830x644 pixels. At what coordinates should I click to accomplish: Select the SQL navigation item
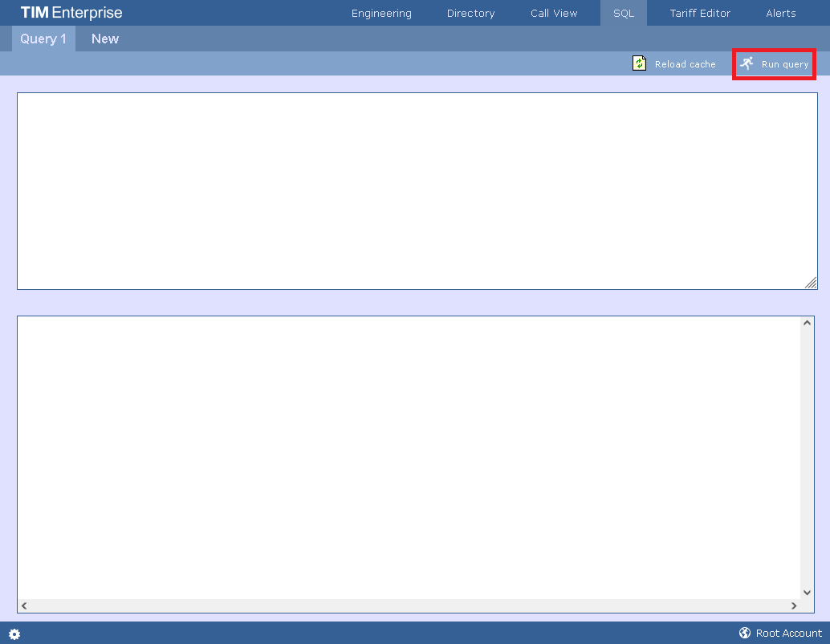point(623,13)
